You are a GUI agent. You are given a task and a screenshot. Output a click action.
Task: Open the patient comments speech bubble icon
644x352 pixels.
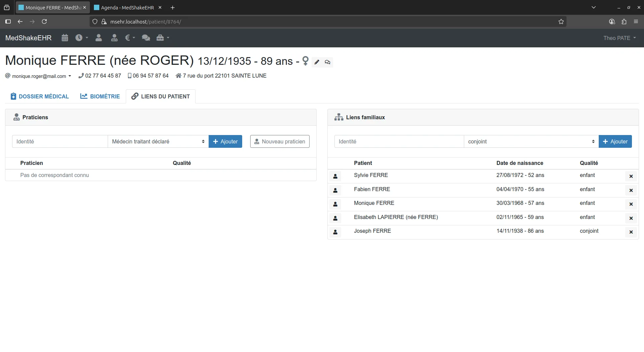[328, 62]
